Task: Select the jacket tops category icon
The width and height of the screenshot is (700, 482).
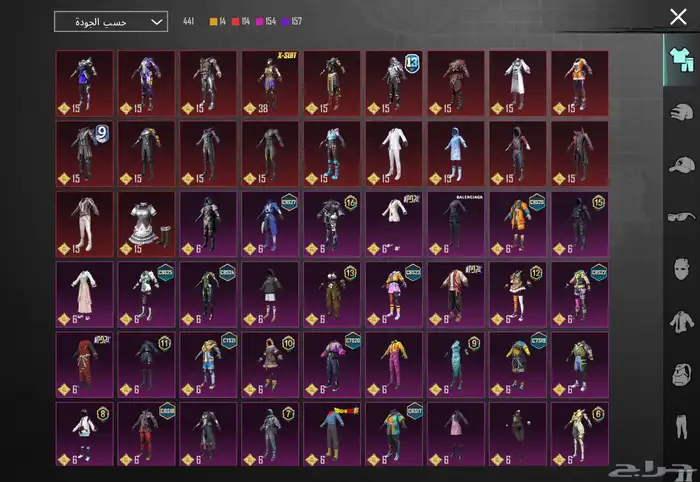Action: [x=679, y=323]
